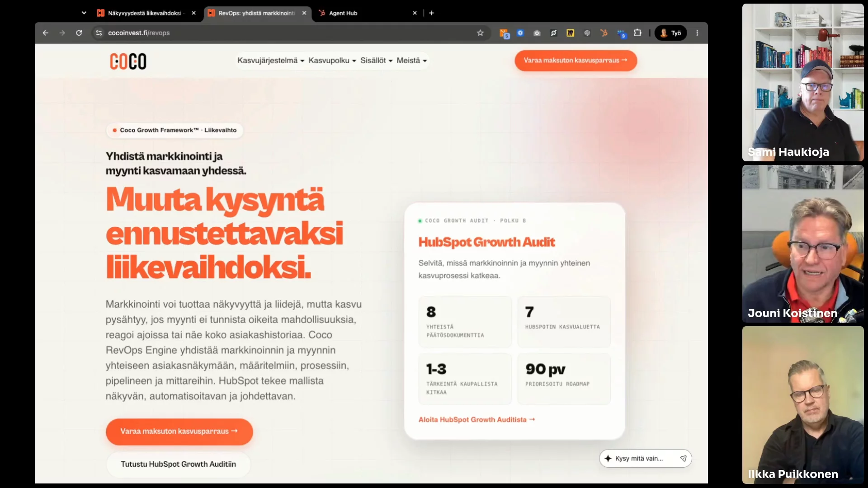Image resolution: width=868 pixels, height=488 pixels.
Task: Close the Agent Hub tab
Action: pos(415,13)
